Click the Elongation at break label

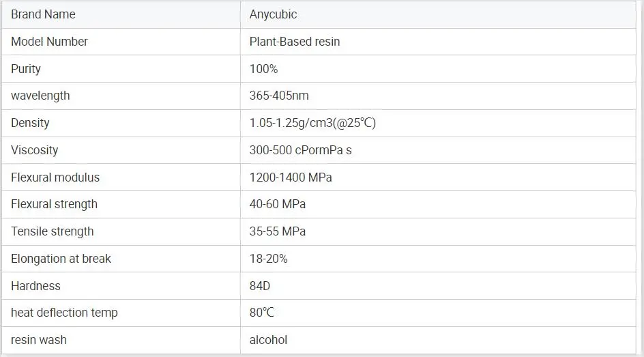coord(61,259)
